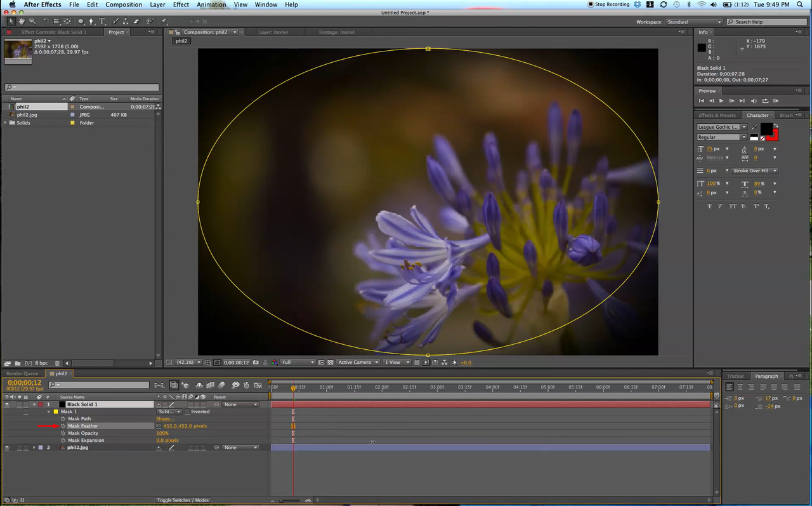The height and width of the screenshot is (506, 812).
Task: Toggle the transparency grid in the Composition panel
Action: click(x=330, y=362)
